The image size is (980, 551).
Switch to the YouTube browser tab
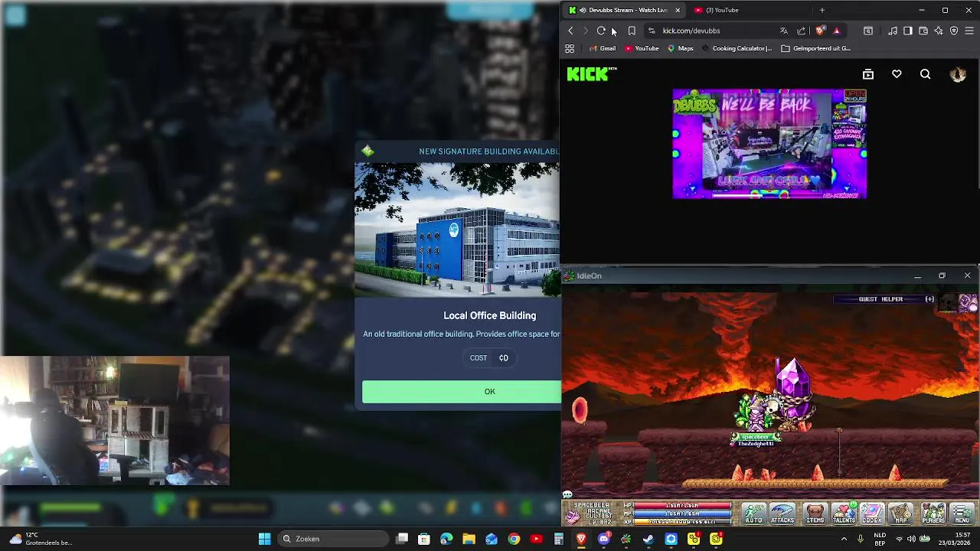(x=722, y=10)
